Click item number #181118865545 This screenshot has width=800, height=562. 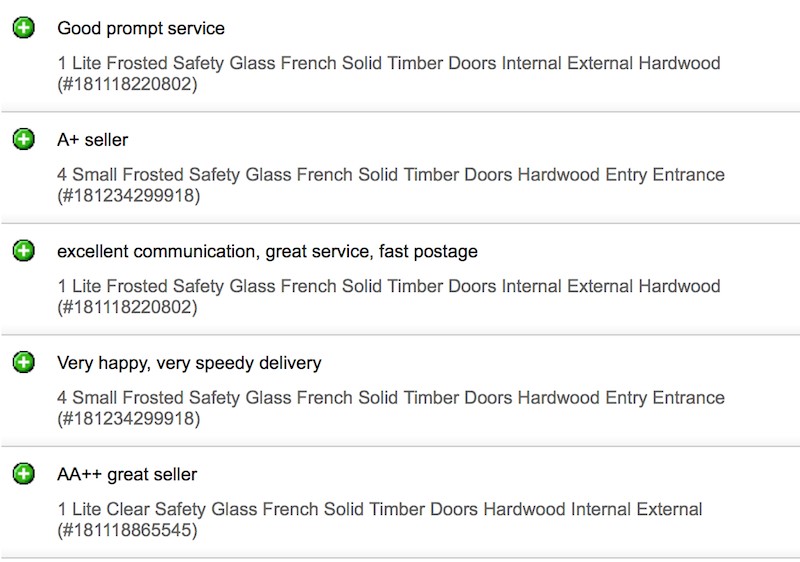tap(128, 532)
